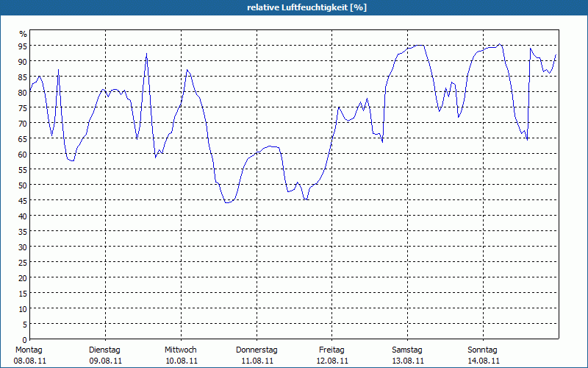Select the 35 y-axis label

tap(23, 232)
